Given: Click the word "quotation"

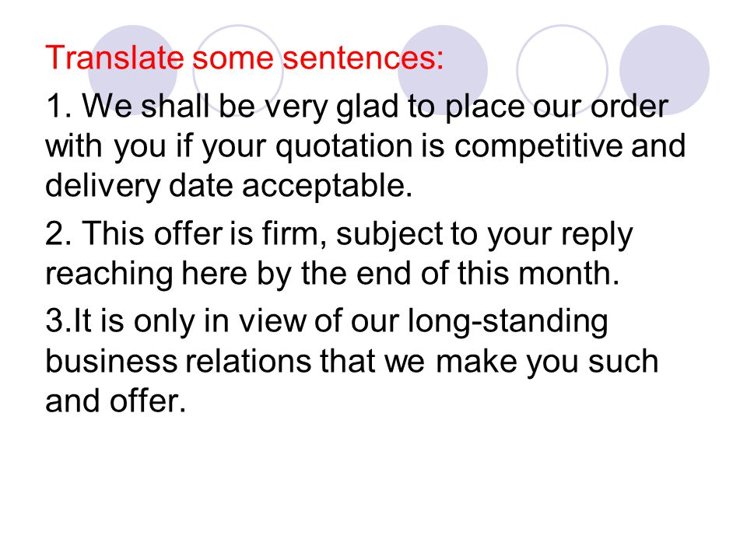Looking at the screenshot, I should click(x=344, y=147).
